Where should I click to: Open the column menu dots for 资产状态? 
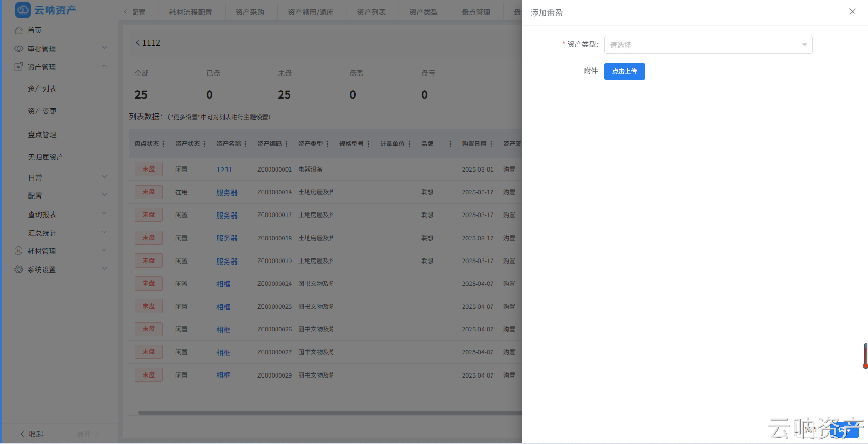point(204,144)
